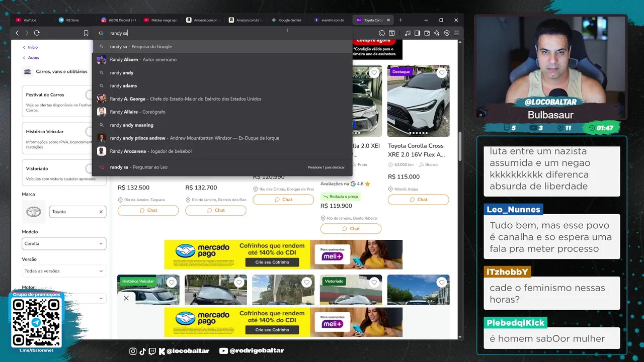Favorite the Vistoriado thumbnail listing heart

click(x=374, y=283)
